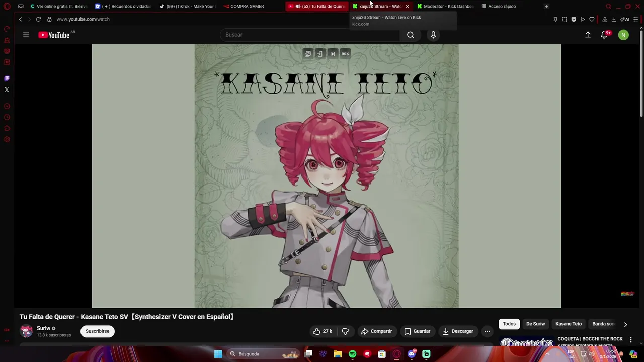
Task: Switch to TikTok Make Your Day tab
Action: [188, 6]
